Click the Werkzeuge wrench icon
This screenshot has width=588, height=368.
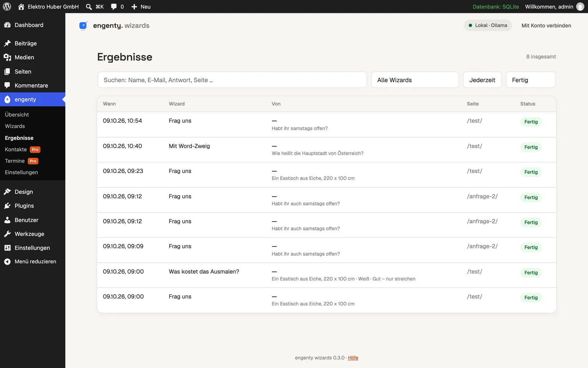point(7,234)
